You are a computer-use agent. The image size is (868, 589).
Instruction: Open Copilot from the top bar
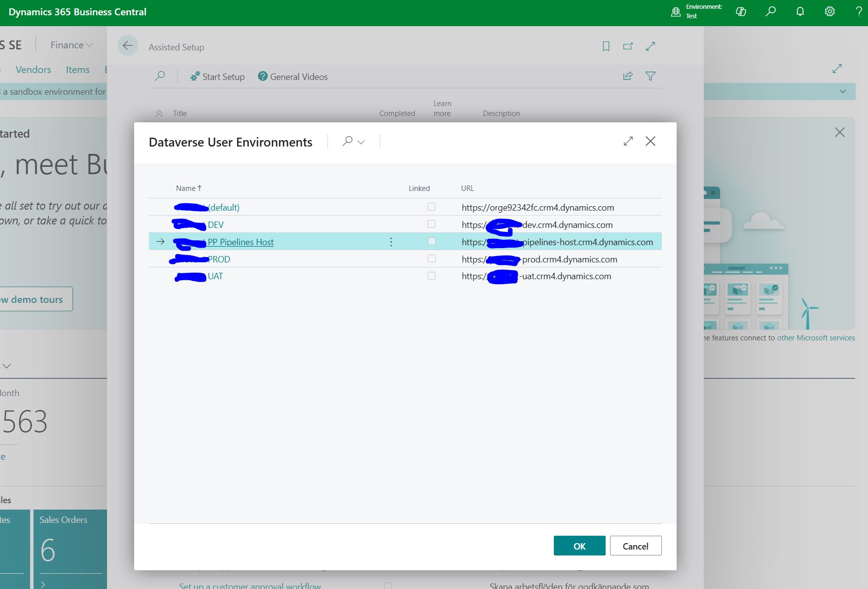[x=741, y=11]
